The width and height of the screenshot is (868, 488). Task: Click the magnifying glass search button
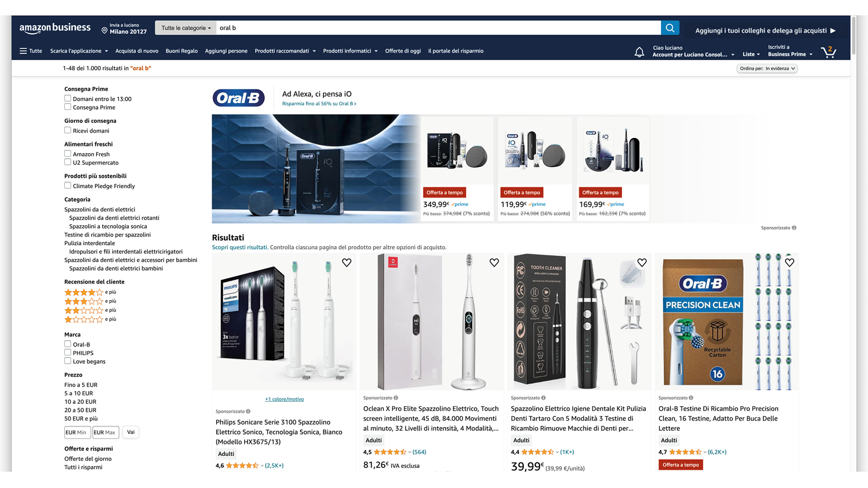tap(670, 28)
